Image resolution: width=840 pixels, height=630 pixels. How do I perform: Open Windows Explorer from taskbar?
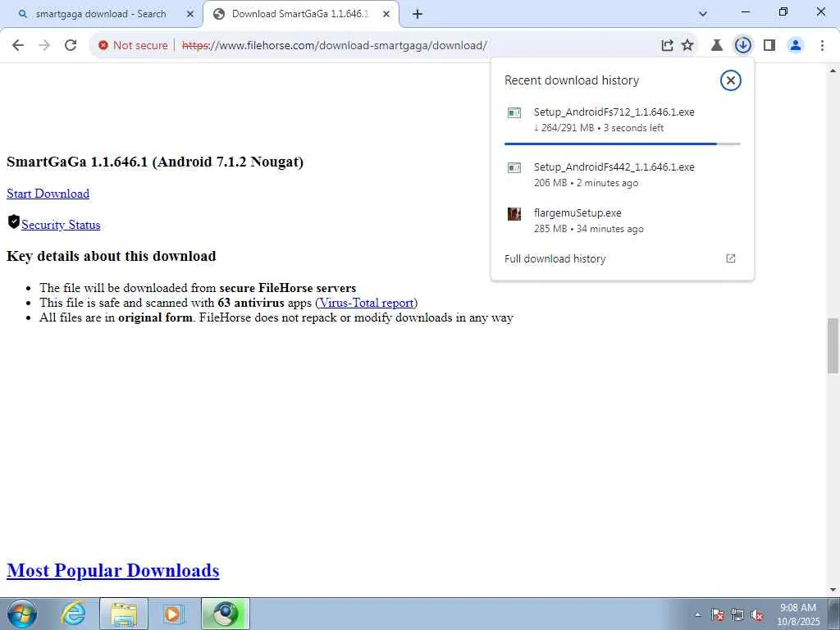point(124,614)
